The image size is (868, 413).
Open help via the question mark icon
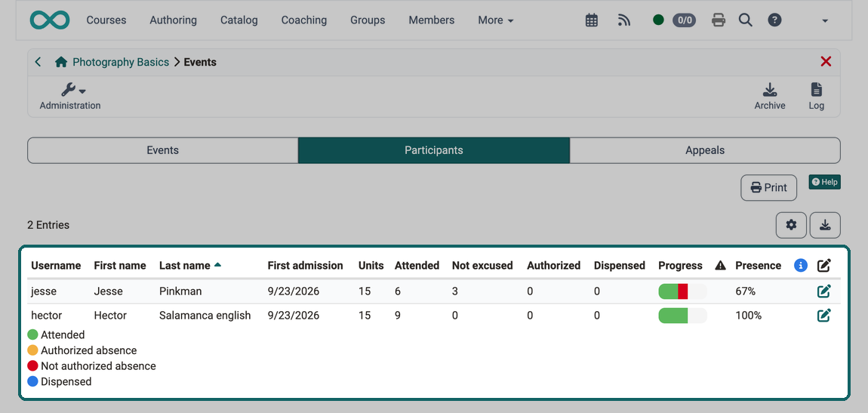(774, 20)
